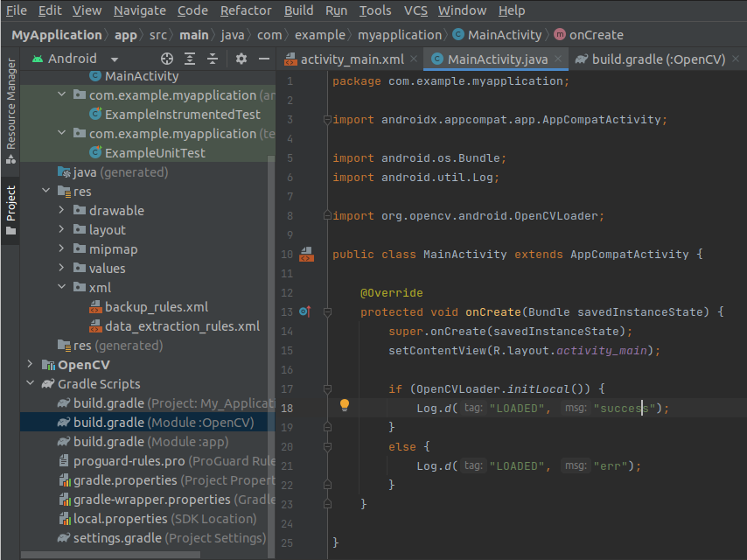This screenshot has height=560, width=747.
Task: Open Project panel gear options
Action: [242, 59]
